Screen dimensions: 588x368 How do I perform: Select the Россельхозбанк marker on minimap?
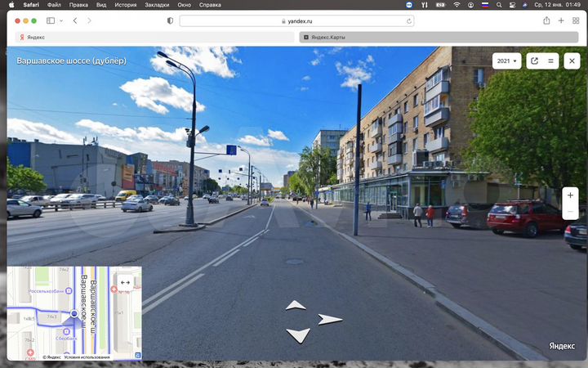(x=69, y=290)
